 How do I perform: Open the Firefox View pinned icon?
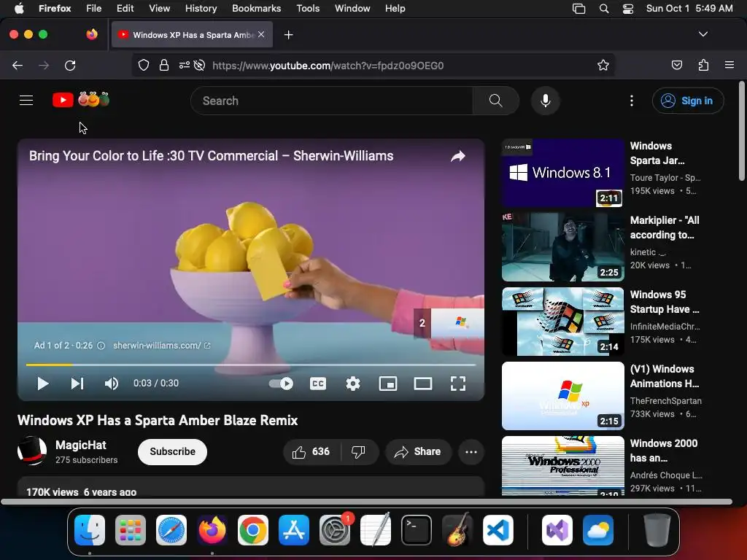(92, 34)
